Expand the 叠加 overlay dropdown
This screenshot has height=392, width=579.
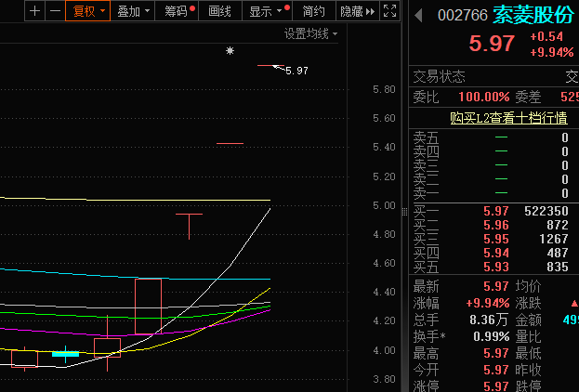pos(133,11)
